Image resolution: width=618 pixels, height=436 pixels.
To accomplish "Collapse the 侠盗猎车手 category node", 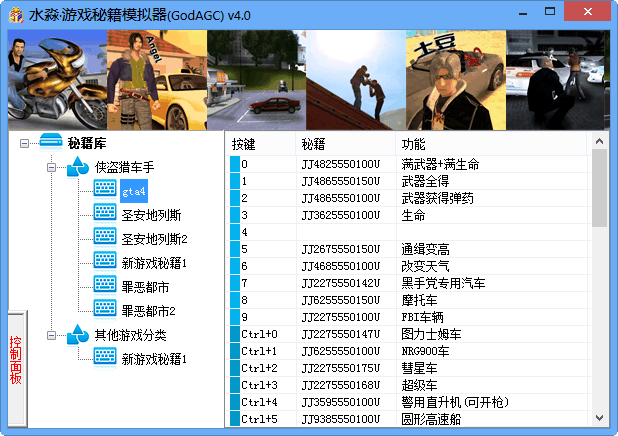I will click(x=51, y=168).
